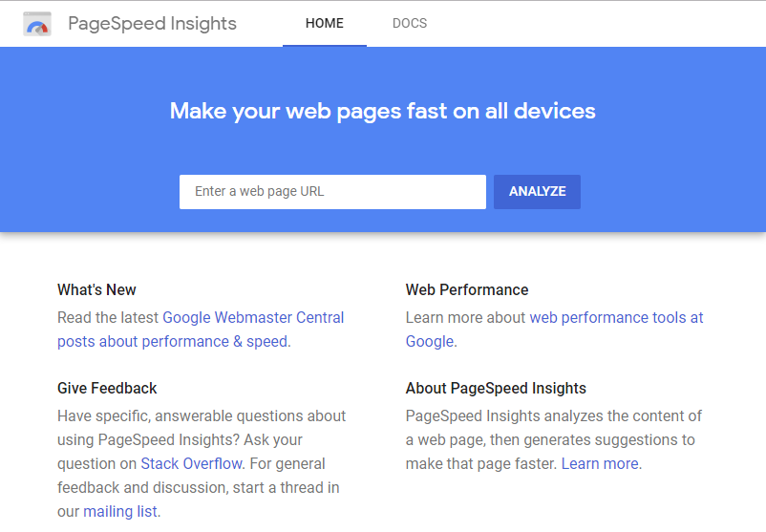Select the Give Feedback heading
The image size is (766, 532).
[x=107, y=388]
